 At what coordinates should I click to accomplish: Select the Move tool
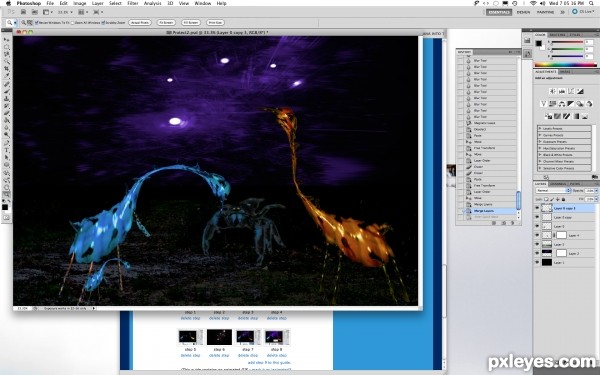(7, 39)
